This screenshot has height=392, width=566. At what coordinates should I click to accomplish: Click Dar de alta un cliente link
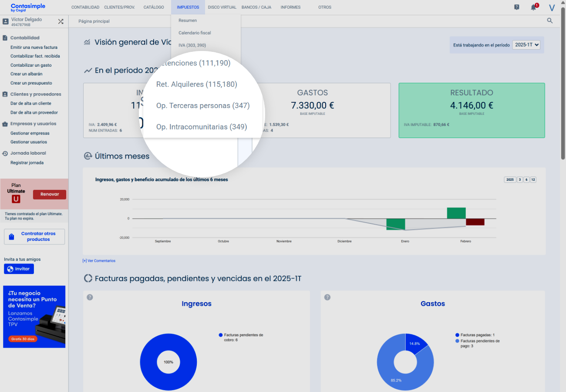click(31, 104)
